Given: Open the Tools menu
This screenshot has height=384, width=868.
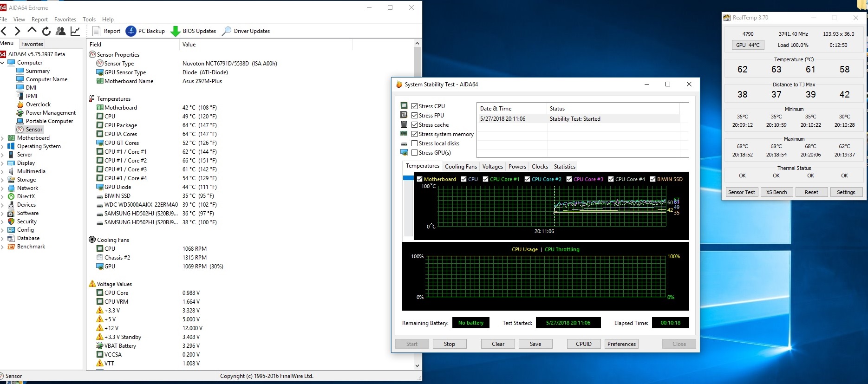Looking at the screenshot, I should pyautogui.click(x=89, y=20).
